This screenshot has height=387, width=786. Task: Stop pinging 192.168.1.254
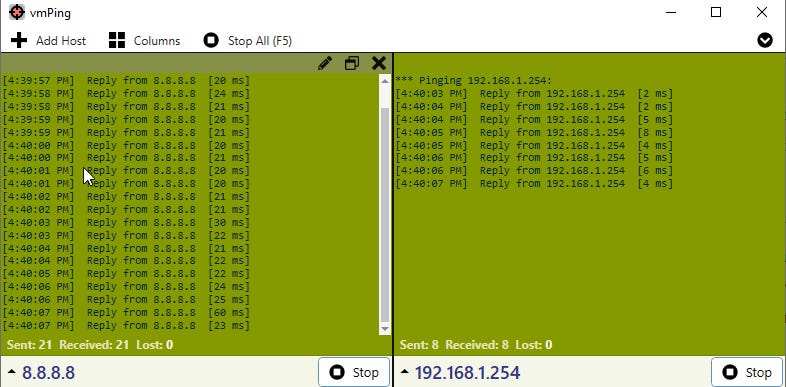click(747, 372)
